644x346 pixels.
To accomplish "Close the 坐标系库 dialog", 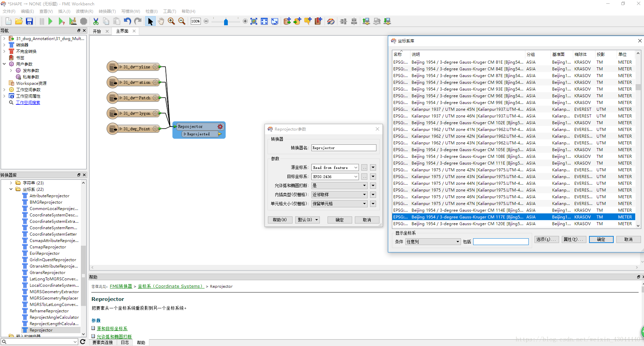I will click(x=640, y=41).
